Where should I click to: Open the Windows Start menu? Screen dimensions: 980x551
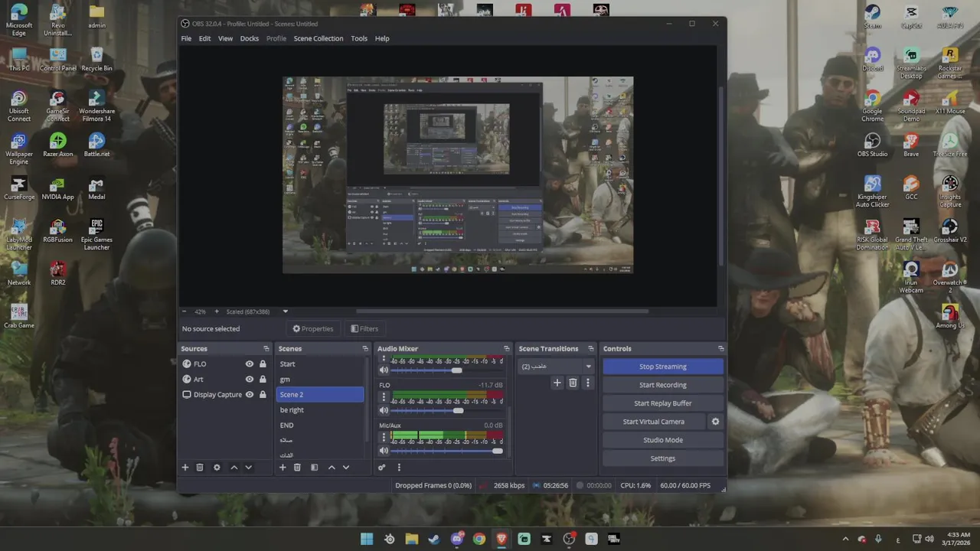click(x=367, y=539)
